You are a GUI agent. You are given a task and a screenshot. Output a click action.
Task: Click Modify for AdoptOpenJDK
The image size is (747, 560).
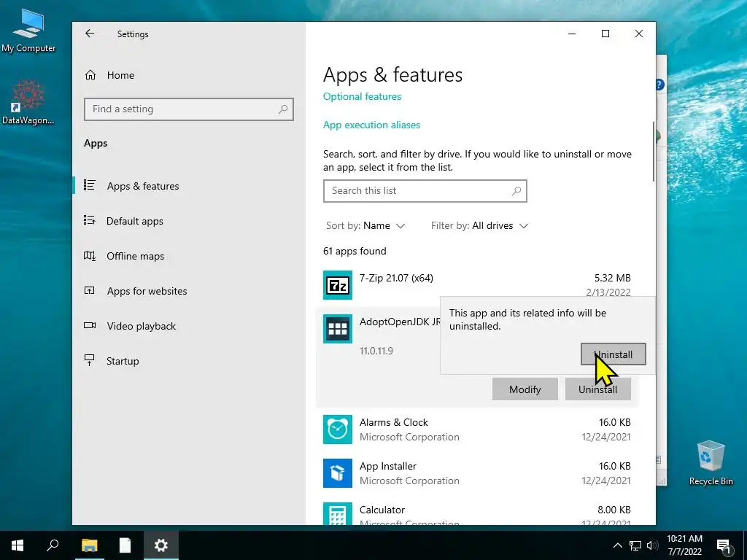point(525,389)
